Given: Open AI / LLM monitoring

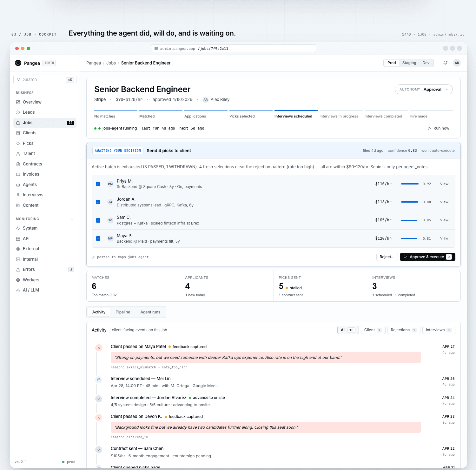Looking at the screenshot, I should [x=45, y=290].
